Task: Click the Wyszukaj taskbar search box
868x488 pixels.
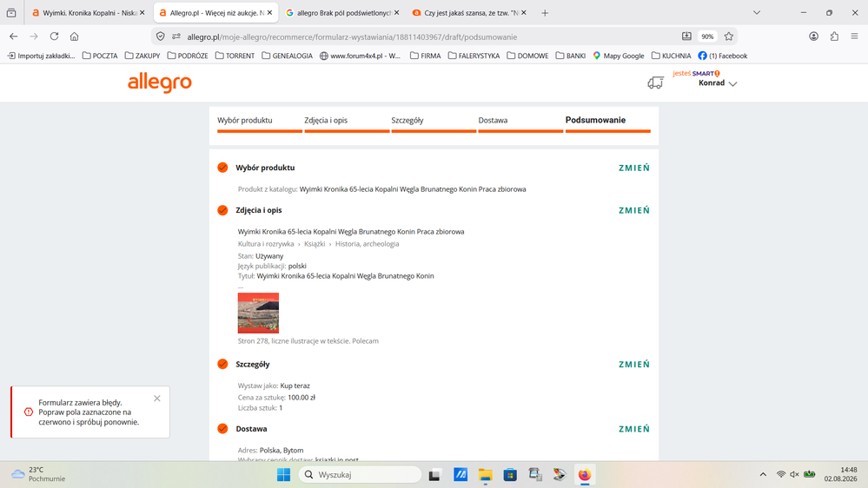Action: tap(360, 475)
